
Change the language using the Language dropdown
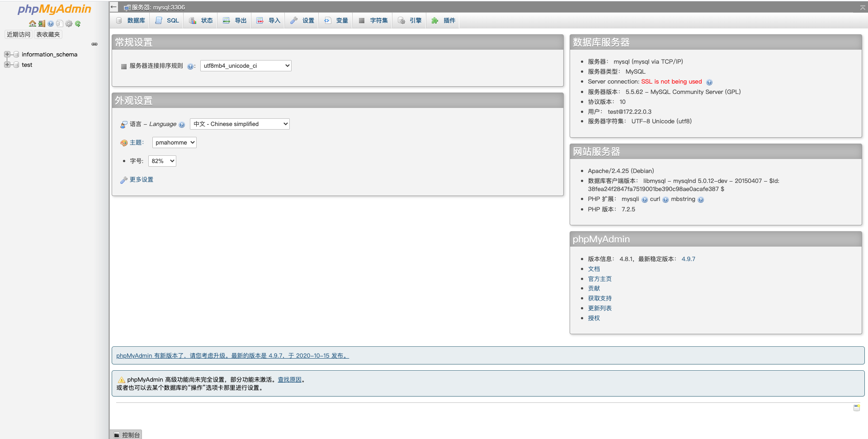[x=240, y=124]
